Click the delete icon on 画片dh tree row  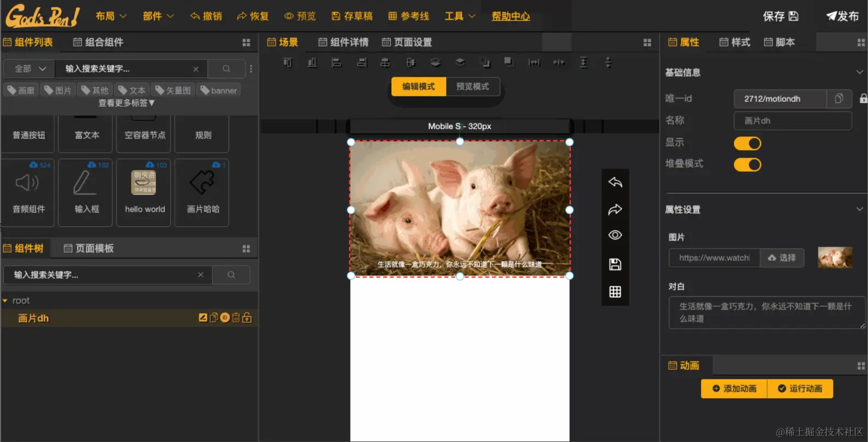click(x=236, y=318)
